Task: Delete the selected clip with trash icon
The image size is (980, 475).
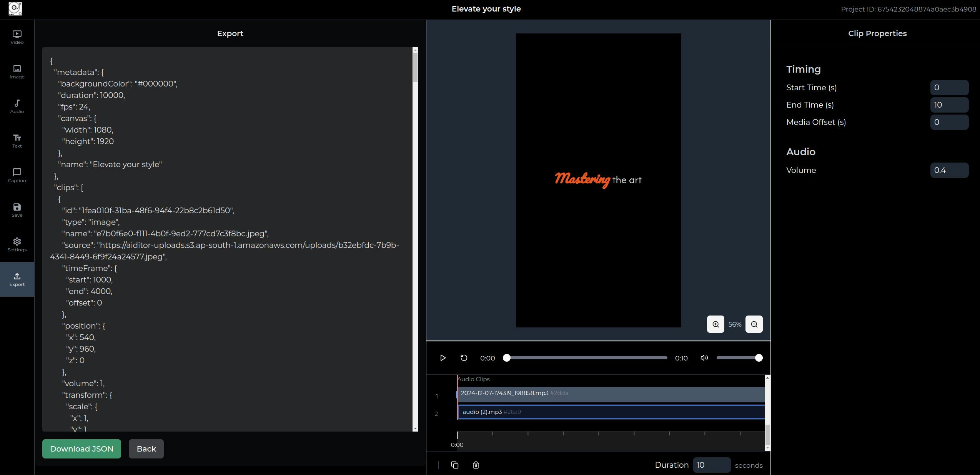Action: [476, 465]
